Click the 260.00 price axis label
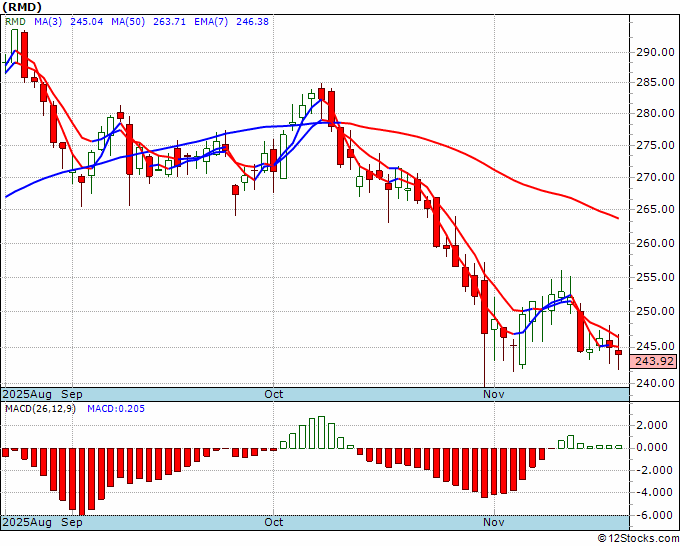The image size is (680, 546). point(655,243)
